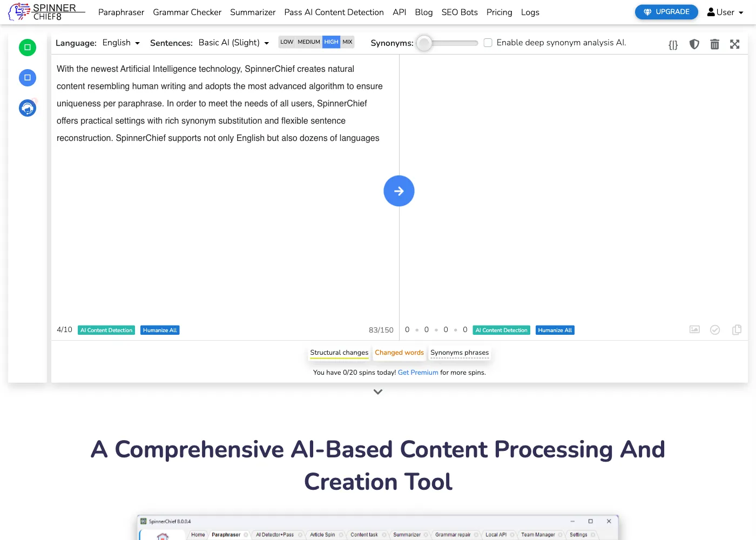The width and height of the screenshot is (756, 540).
Task: Open the SEO Bots page
Action: click(460, 12)
